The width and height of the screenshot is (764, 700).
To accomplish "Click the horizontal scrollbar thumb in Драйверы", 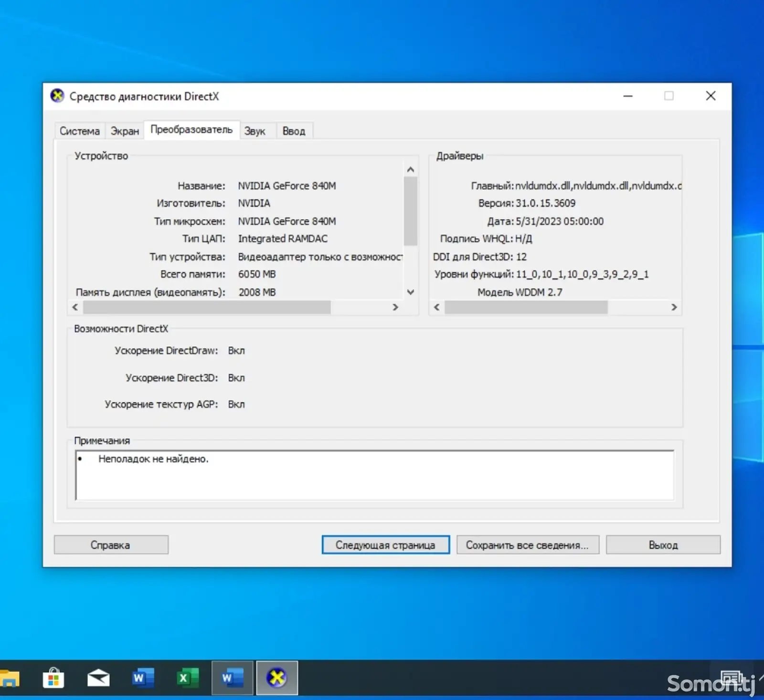I will (526, 307).
